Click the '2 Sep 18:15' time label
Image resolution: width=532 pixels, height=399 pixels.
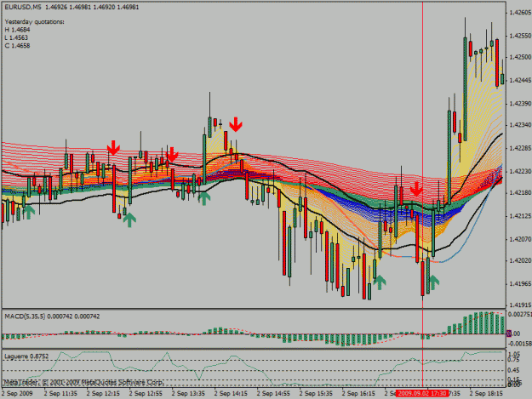[x=486, y=393]
